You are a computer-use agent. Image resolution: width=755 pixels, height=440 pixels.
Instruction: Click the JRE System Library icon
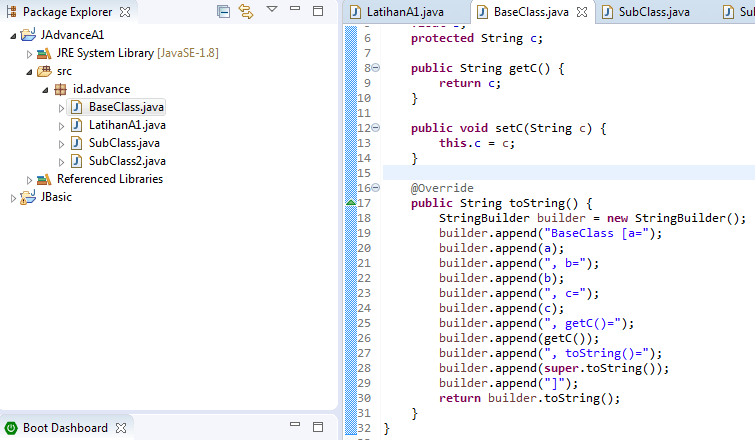[x=44, y=53]
